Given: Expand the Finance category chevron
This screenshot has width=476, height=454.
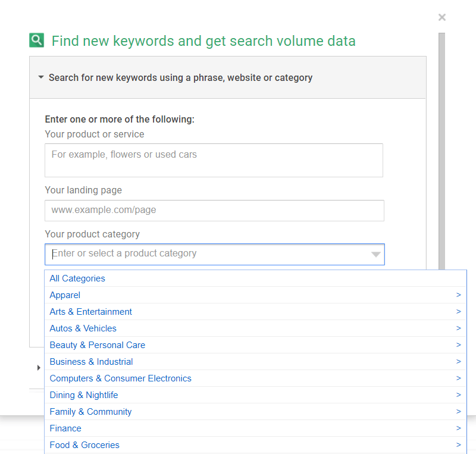Looking at the screenshot, I should pos(458,428).
